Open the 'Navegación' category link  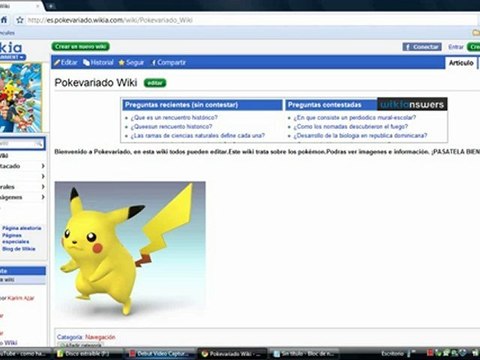point(100,337)
